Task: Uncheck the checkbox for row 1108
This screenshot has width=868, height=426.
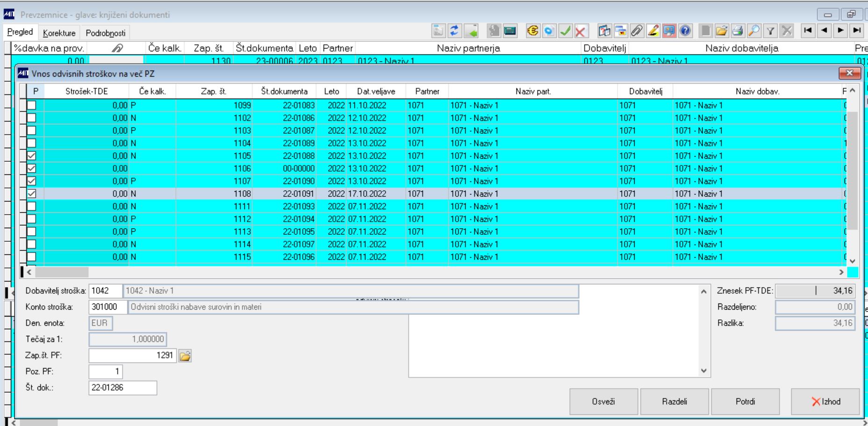Action: click(31, 194)
